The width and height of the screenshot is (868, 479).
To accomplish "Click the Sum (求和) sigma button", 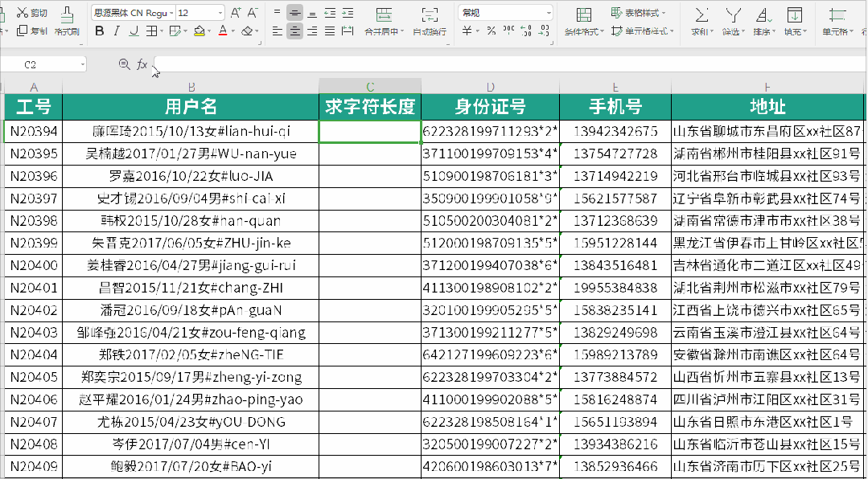I will pos(702,21).
